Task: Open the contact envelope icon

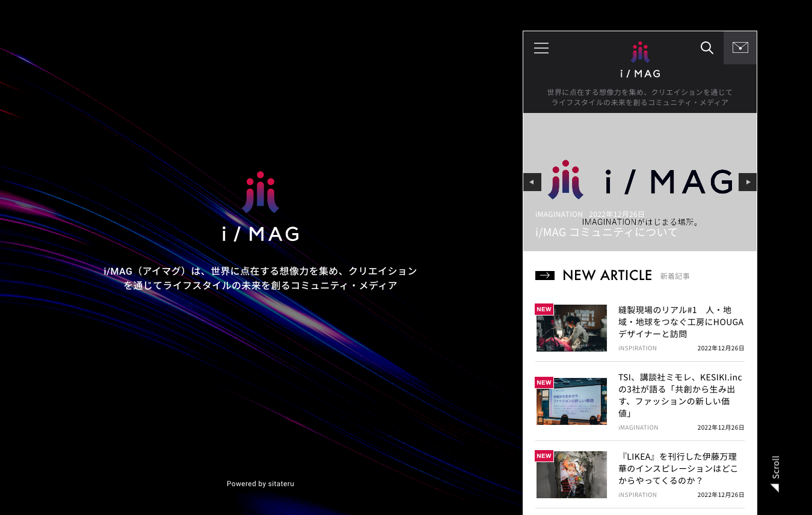Action: pyautogui.click(x=740, y=47)
